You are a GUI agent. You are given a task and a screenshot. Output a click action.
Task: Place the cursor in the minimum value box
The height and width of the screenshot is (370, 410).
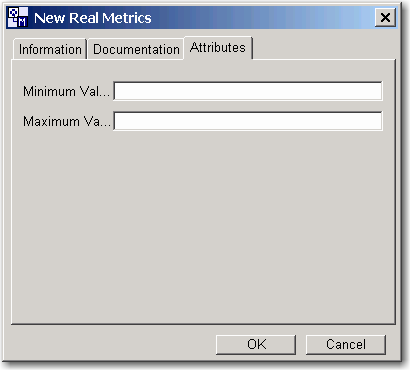coord(248,91)
